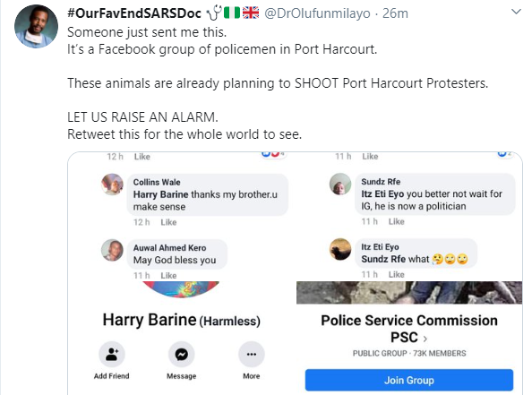Open the 26m tweet timestamp
This screenshot has width=532, height=395.
[395, 13]
